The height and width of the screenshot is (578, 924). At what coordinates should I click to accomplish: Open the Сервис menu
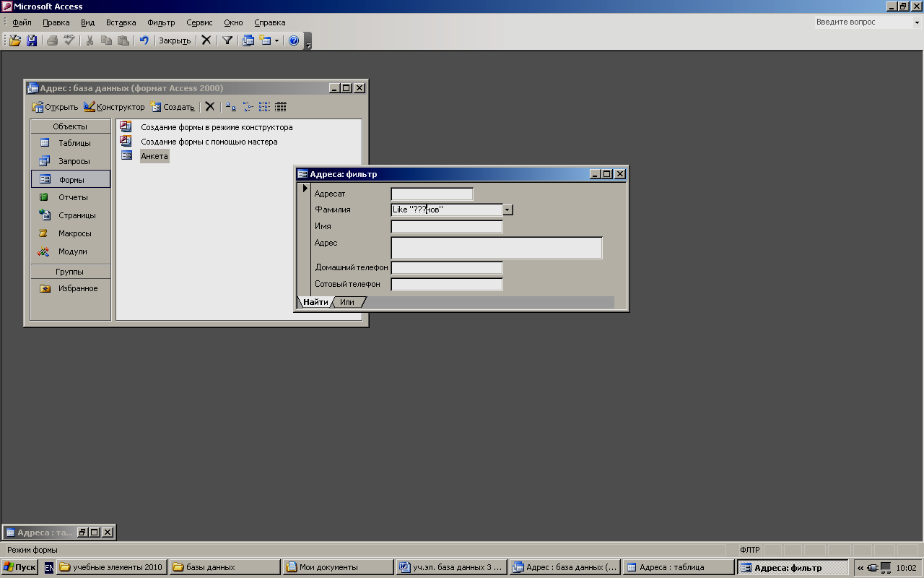(199, 22)
